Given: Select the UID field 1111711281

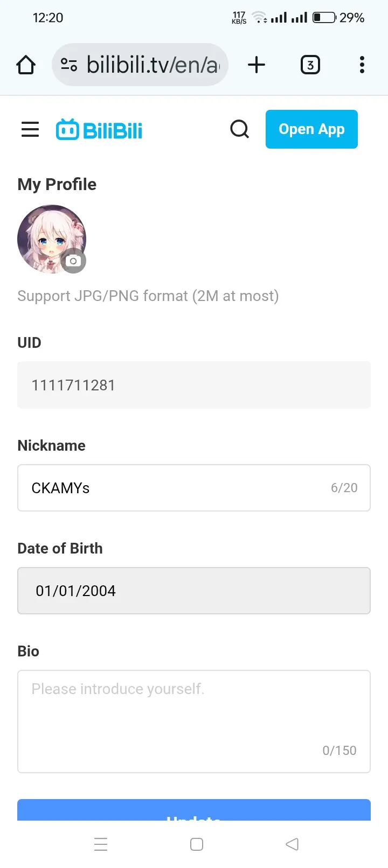Looking at the screenshot, I should click(x=194, y=385).
